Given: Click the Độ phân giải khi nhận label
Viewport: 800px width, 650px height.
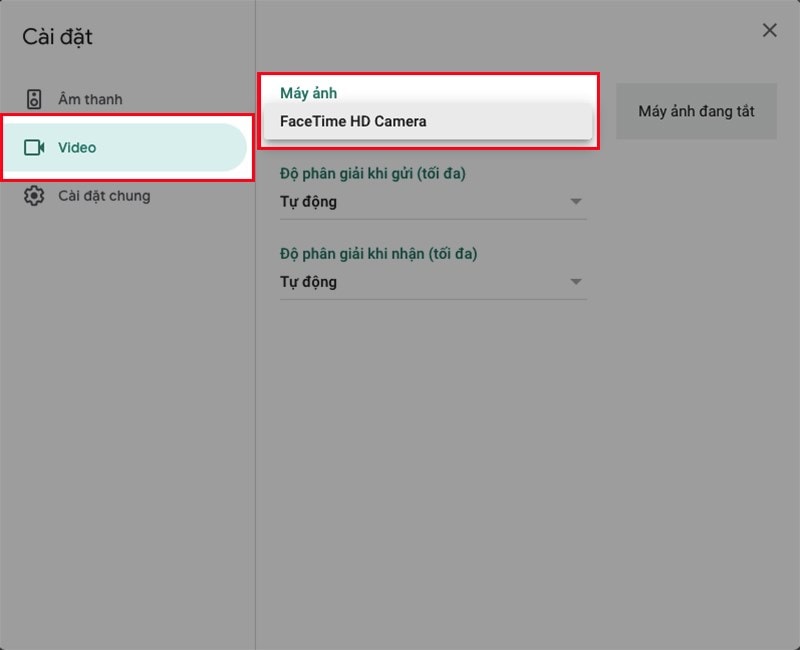Looking at the screenshot, I should pos(378,254).
